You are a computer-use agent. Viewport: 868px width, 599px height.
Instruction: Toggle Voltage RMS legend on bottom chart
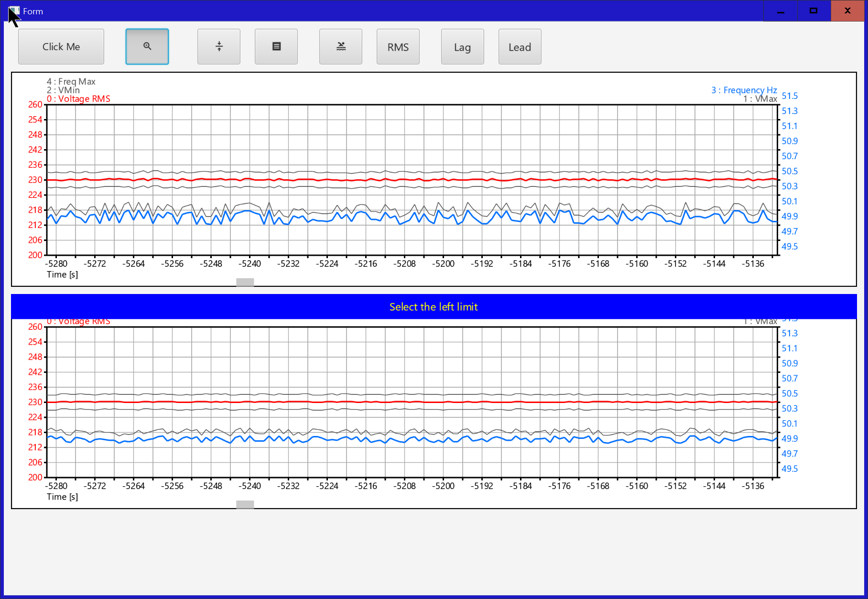tap(78, 321)
